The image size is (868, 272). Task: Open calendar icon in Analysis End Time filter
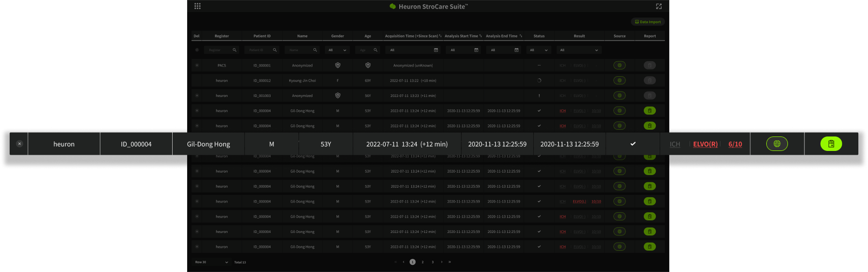pos(516,50)
